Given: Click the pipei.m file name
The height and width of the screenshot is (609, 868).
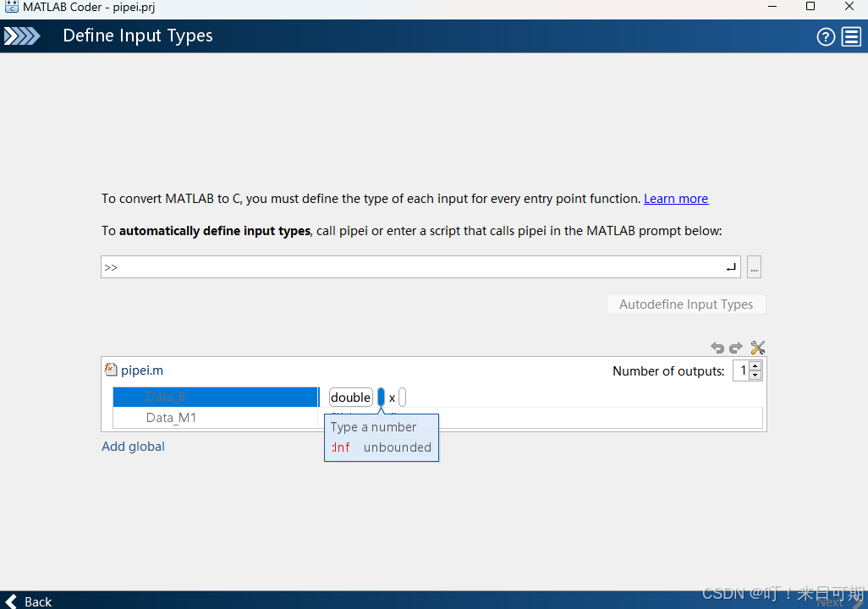Looking at the screenshot, I should pyautogui.click(x=142, y=370).
